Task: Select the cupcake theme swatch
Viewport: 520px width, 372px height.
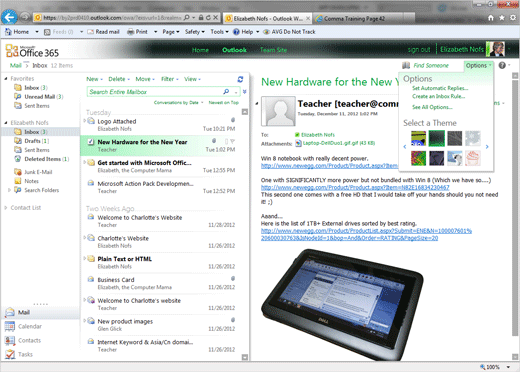Action: pyautogui.click(x=473, y=158)
